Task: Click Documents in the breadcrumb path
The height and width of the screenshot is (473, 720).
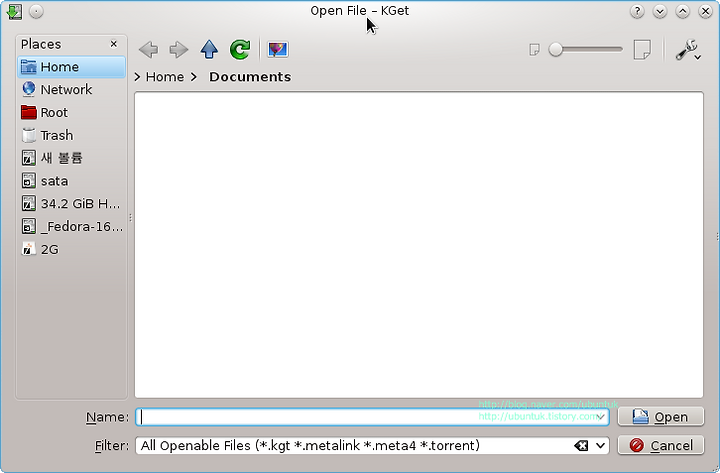Action: 250,77
